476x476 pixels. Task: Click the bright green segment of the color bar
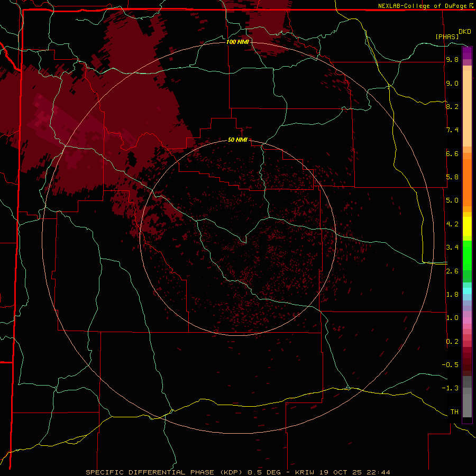tap(467, 255)
